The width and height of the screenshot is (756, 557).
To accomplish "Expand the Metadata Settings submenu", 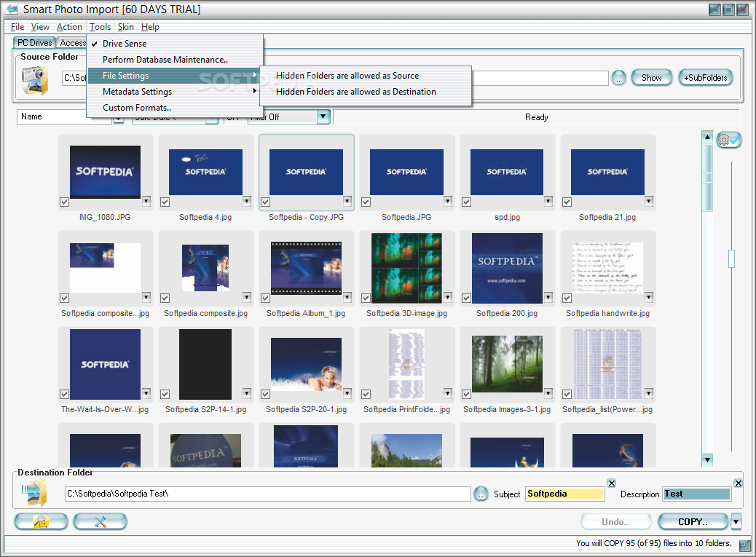I will [175, 92].
